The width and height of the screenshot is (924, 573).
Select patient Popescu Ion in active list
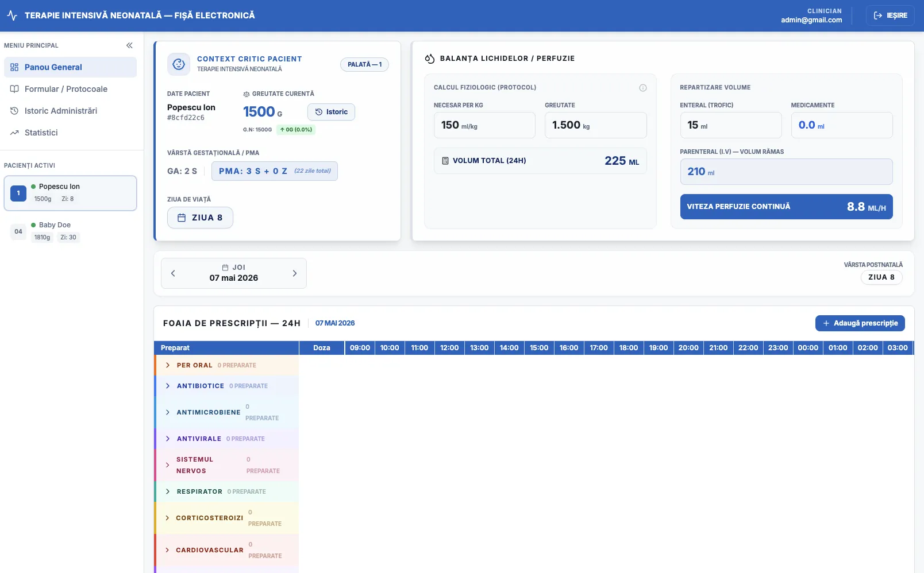point(70,193)
